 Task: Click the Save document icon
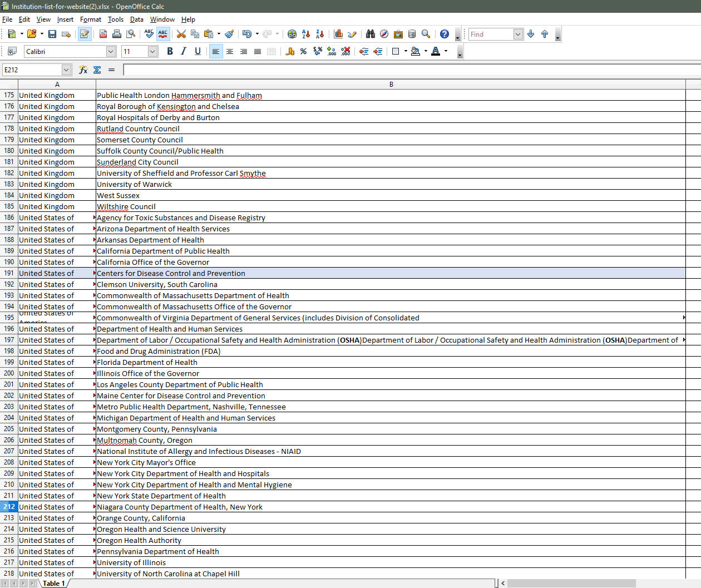click(x=52, y=34)
